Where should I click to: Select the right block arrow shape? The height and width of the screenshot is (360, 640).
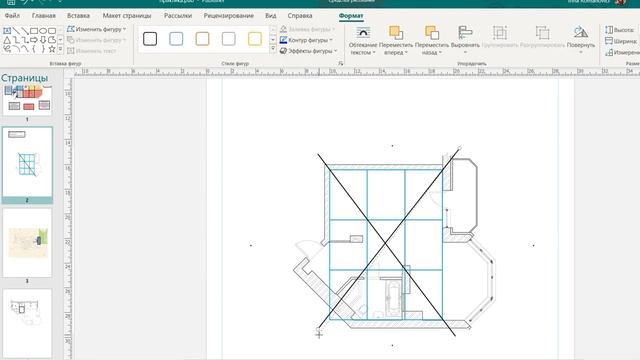click(34, 40)
